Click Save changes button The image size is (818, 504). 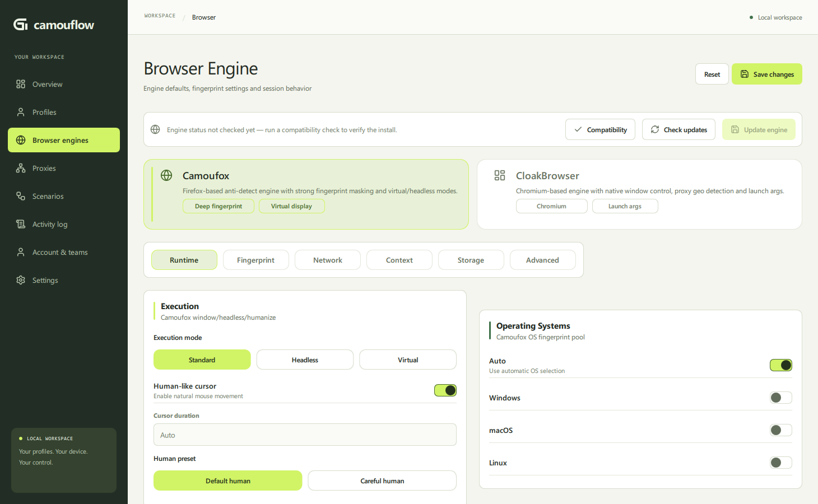click(x=767, y=74)
